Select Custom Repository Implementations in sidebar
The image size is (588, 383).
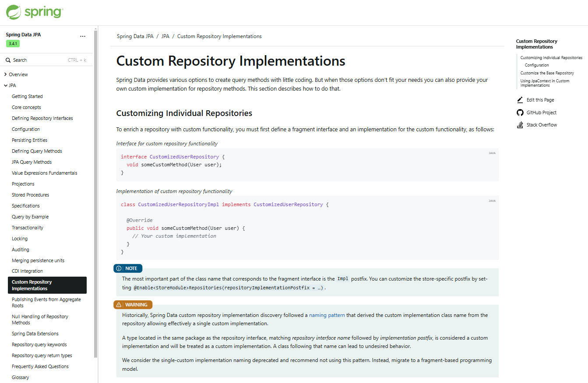click(x=47, y=285)
